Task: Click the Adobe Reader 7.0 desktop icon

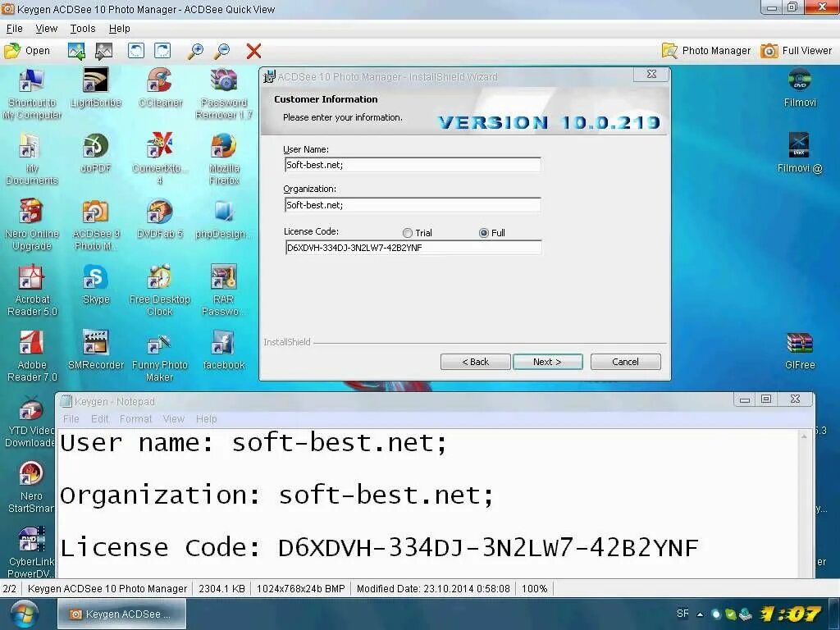Action: [x=32, y=356]
